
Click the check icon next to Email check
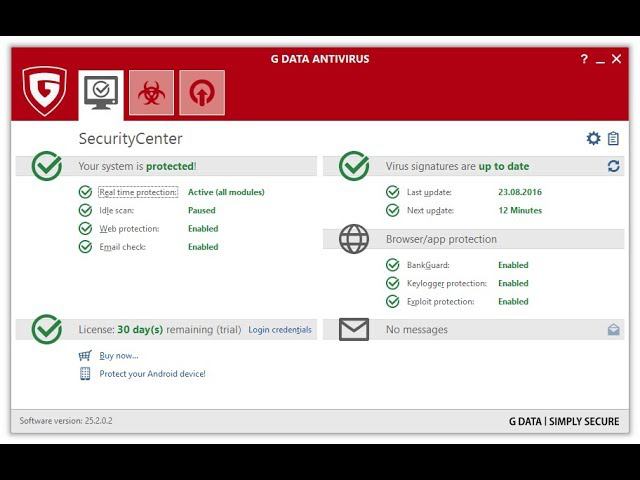85,247
